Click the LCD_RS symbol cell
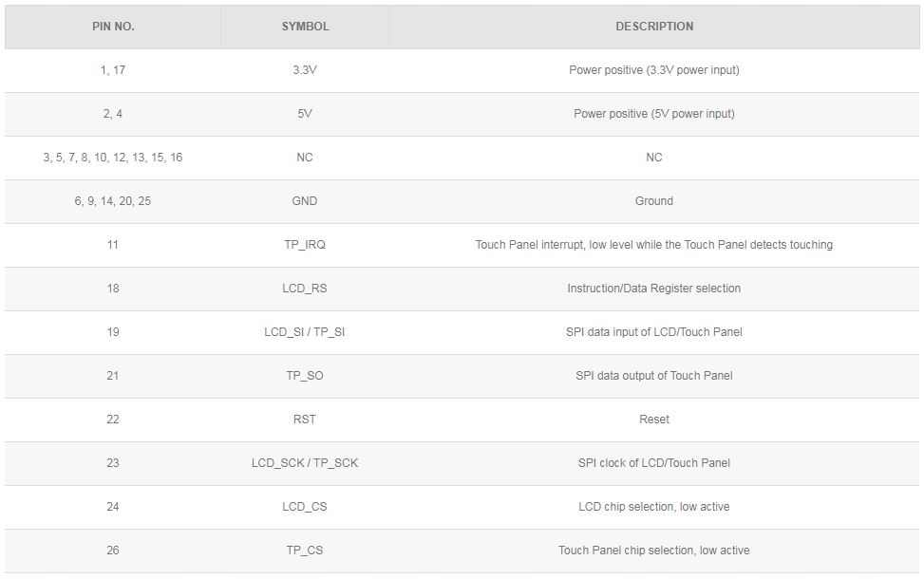This screenshot has height=579, width=924. (x=305, y=289)
